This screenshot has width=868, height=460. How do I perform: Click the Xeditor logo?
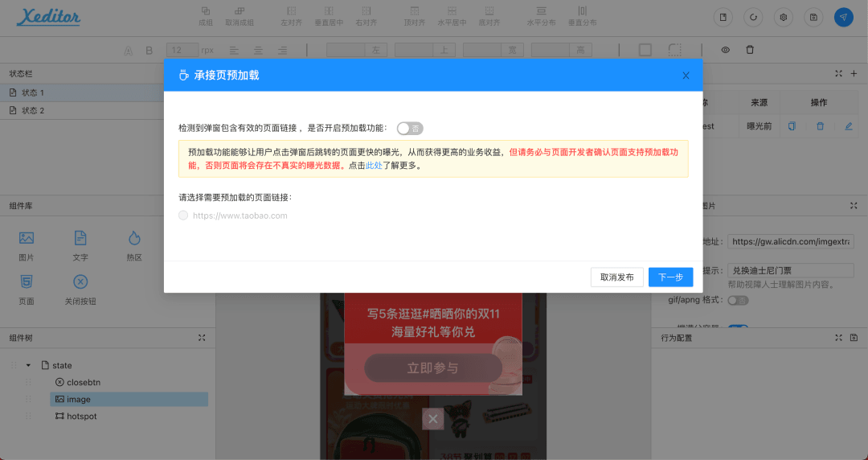pos(49,17)
